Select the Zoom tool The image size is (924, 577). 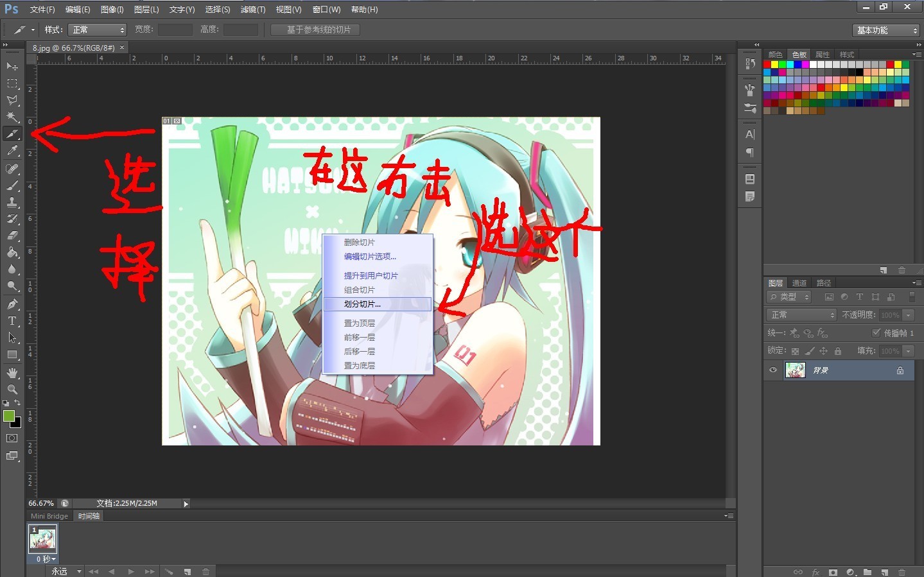(x=12, y=390)
